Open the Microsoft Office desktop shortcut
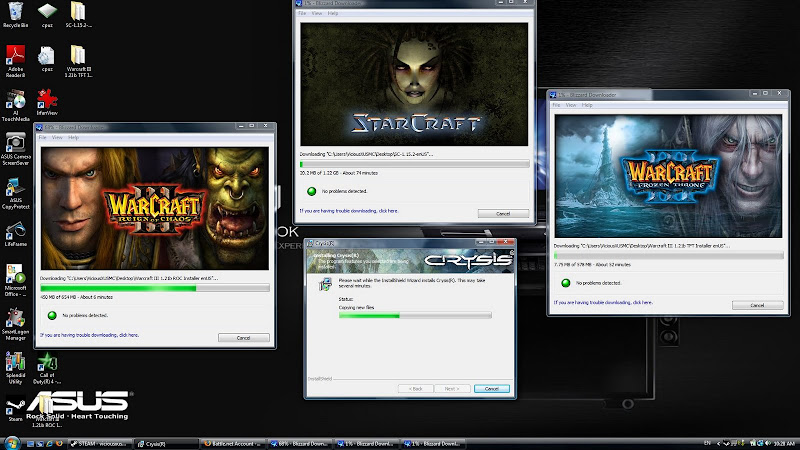The height and width of the screenshot is (450, 800). 15,280
